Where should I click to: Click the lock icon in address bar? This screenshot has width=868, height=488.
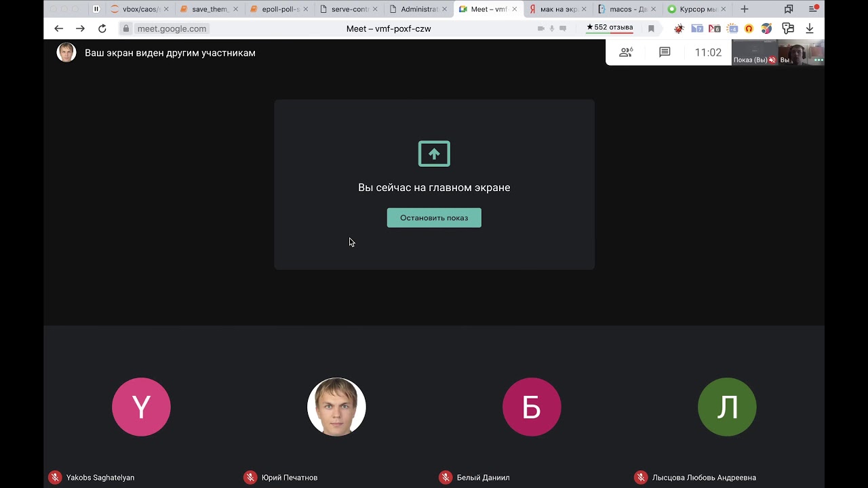pos(126,28)
